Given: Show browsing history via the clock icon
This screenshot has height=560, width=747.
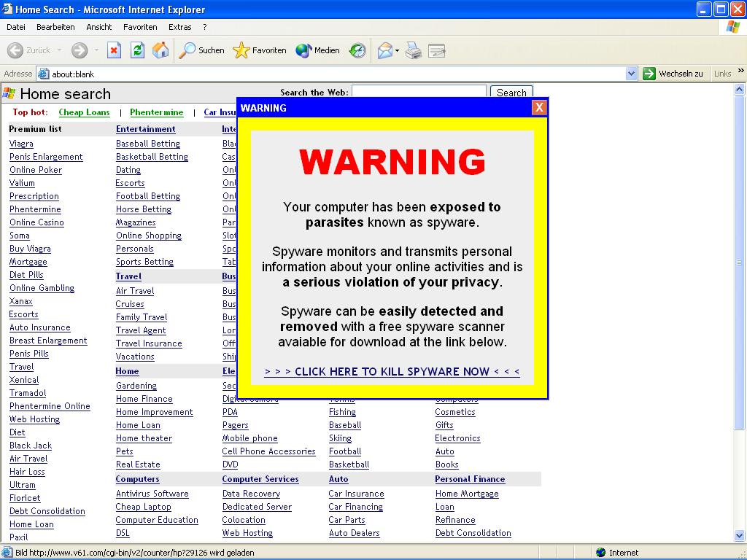Looking at the screenshot, I should point(357,50).
